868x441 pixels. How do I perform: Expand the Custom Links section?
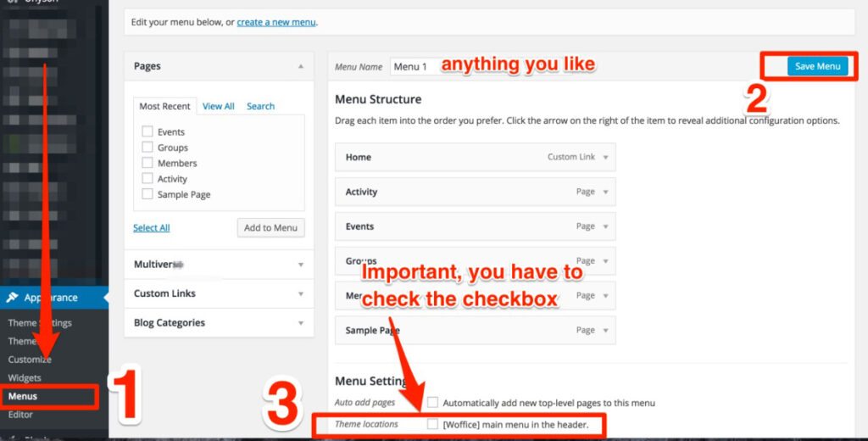(x=300, y=293)
